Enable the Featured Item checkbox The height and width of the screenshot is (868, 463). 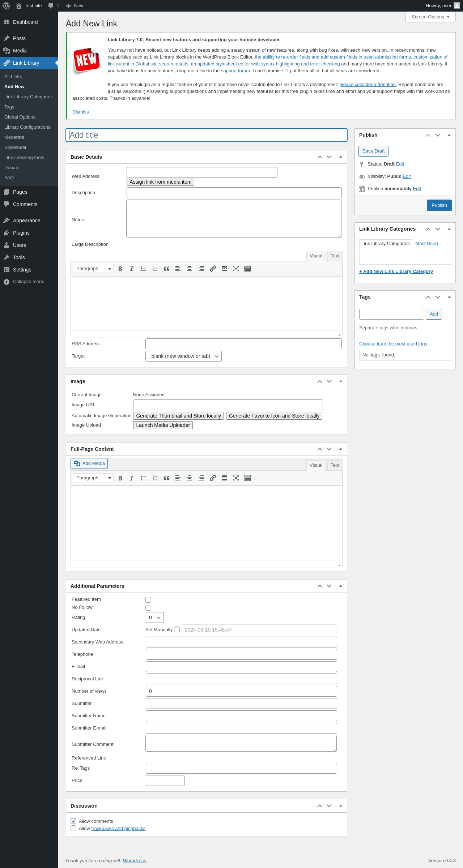[x=148, y=600]
